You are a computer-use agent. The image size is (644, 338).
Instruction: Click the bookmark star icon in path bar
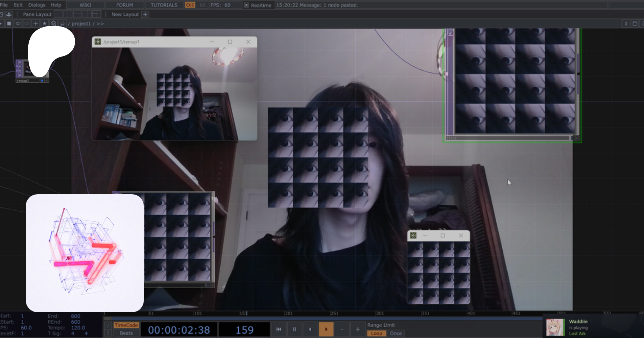click(x=44, y=24)
